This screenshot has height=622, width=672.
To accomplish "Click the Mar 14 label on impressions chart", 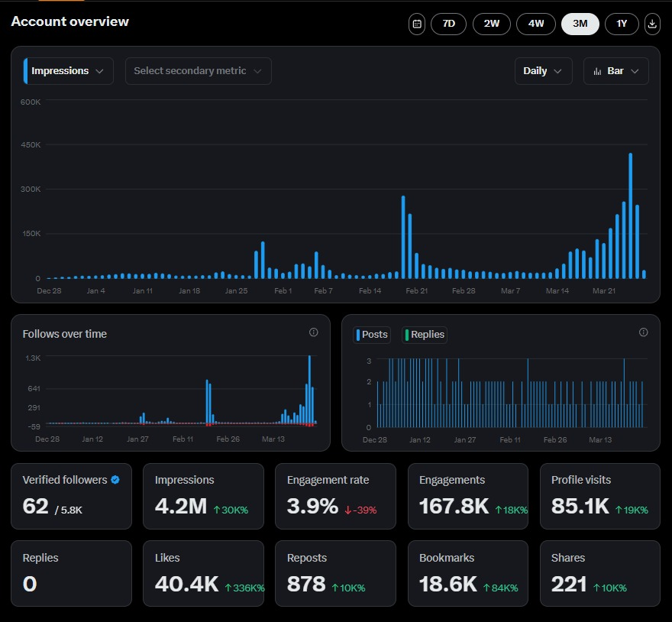I will [557, 291].
